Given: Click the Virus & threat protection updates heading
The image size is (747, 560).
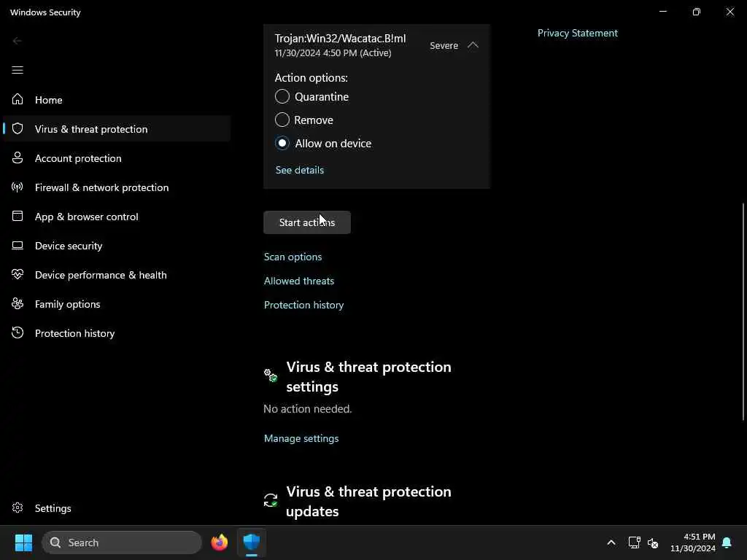Looking at the screenshot, I should click(x=368, y=501).
